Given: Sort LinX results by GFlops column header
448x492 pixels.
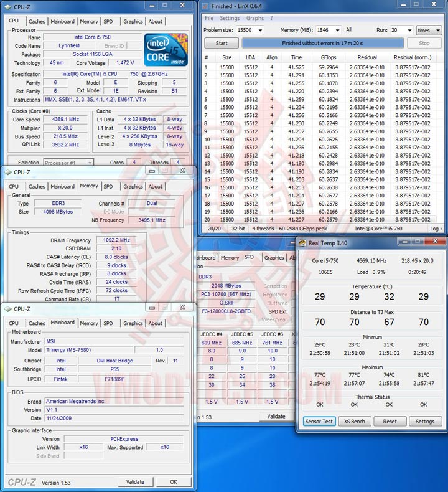Looking at the screenshot, I should coord(329,57).
